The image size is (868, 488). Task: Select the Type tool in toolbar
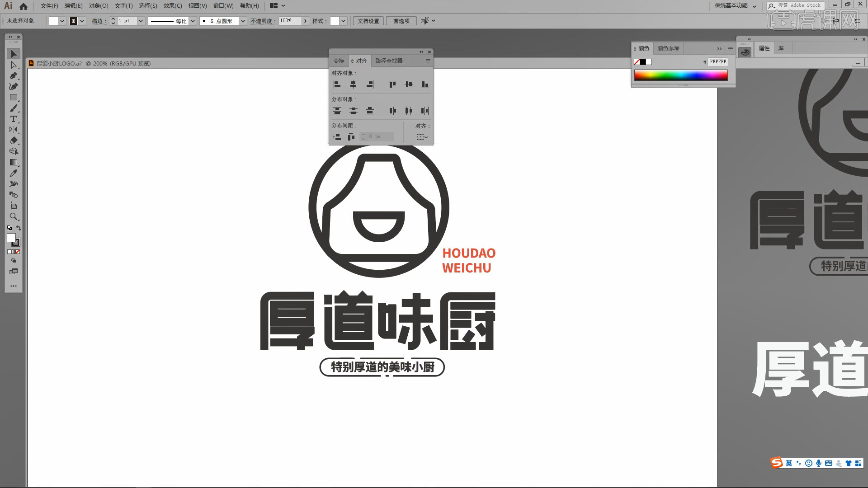[x=13, y=118]
